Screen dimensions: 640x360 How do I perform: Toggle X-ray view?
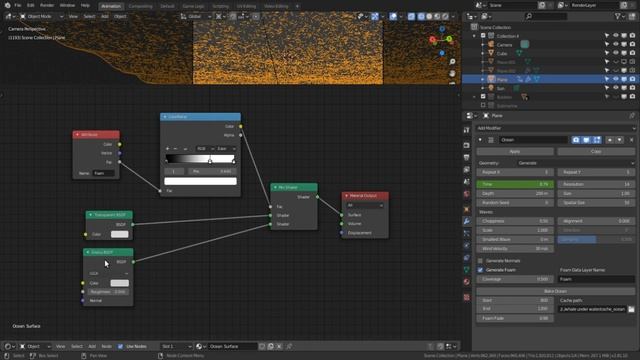coord(411,16)
